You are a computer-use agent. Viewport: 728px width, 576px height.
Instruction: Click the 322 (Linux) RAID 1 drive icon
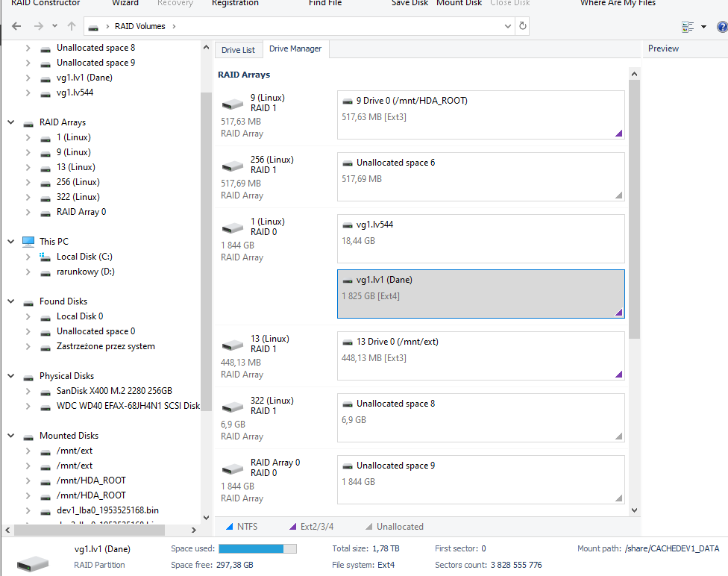[233, 407]
